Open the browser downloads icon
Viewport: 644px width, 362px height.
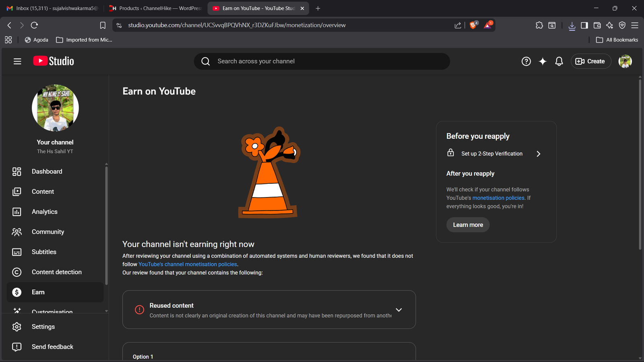[572, 25]
